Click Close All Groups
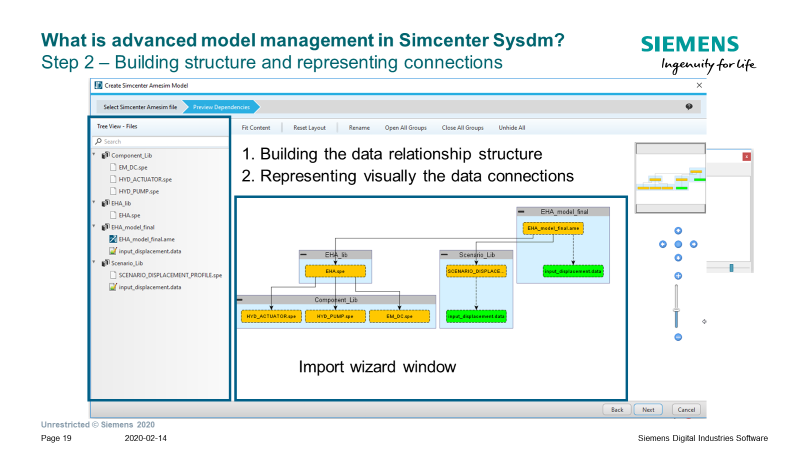Screen dimensions: 800x450 [x=463, y=128]
